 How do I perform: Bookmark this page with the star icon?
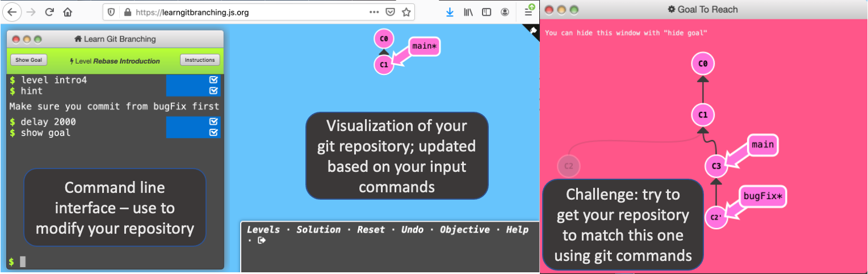pyautogui.click(x=406, y=12)
